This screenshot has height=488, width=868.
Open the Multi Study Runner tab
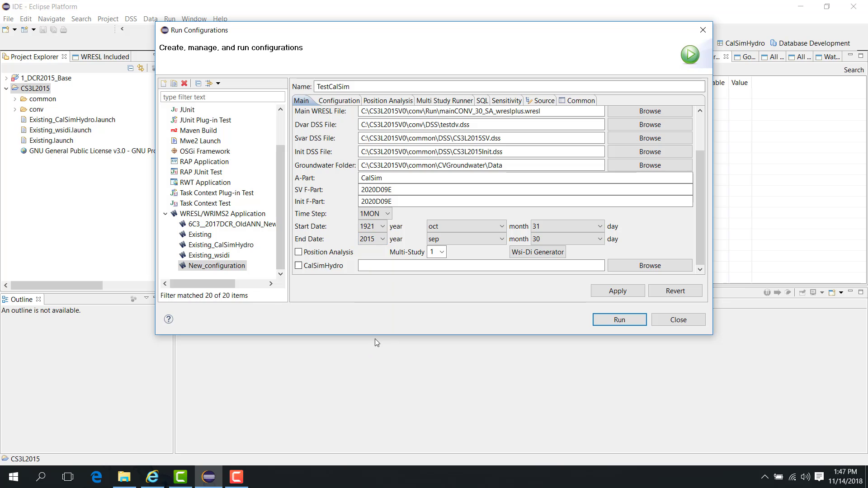pos(444,101)
